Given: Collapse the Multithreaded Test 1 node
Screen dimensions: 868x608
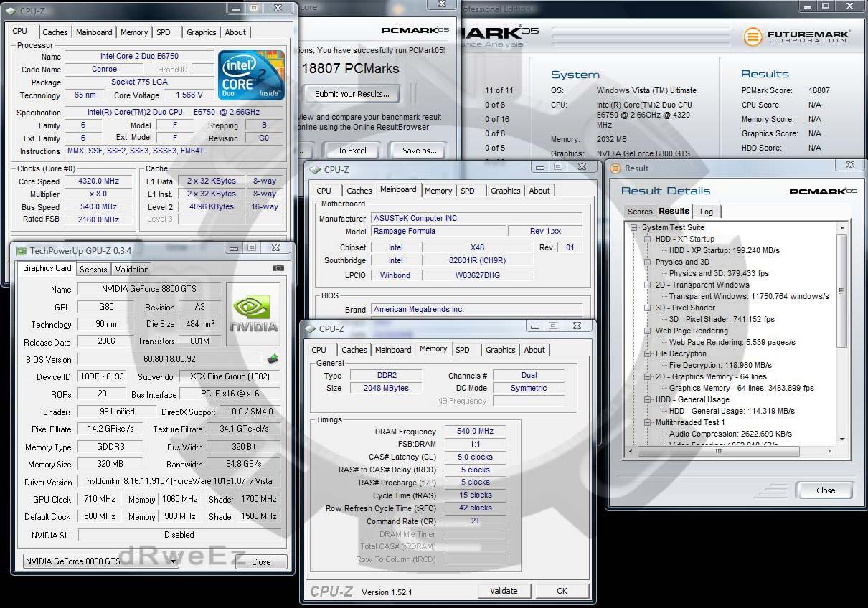Looking at the screenshot, I should 647,422.
